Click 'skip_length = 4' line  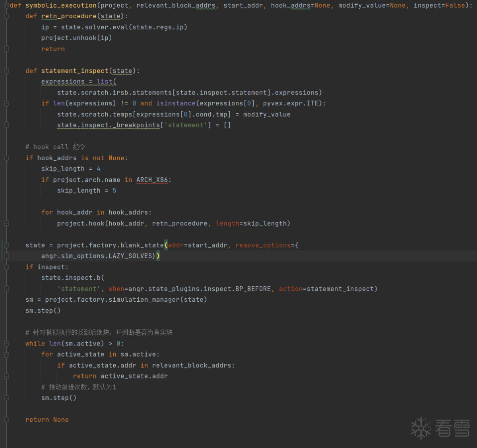point(71,169)
